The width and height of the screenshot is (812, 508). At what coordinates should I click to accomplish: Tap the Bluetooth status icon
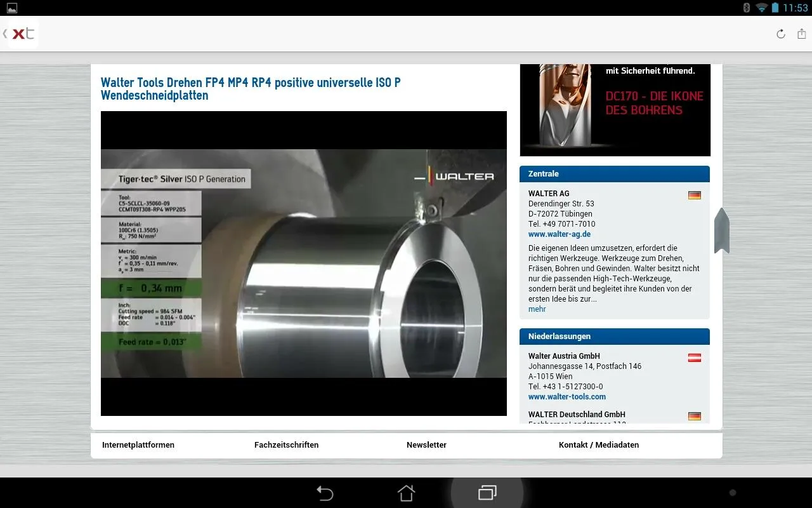click(747, 8)
